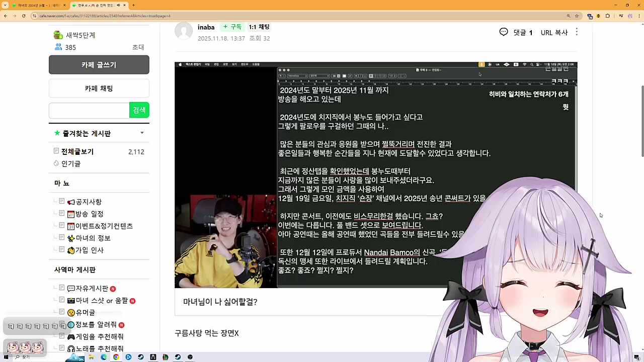Open the 게임을 추천해줘 controller icon

tap(71, 336)
